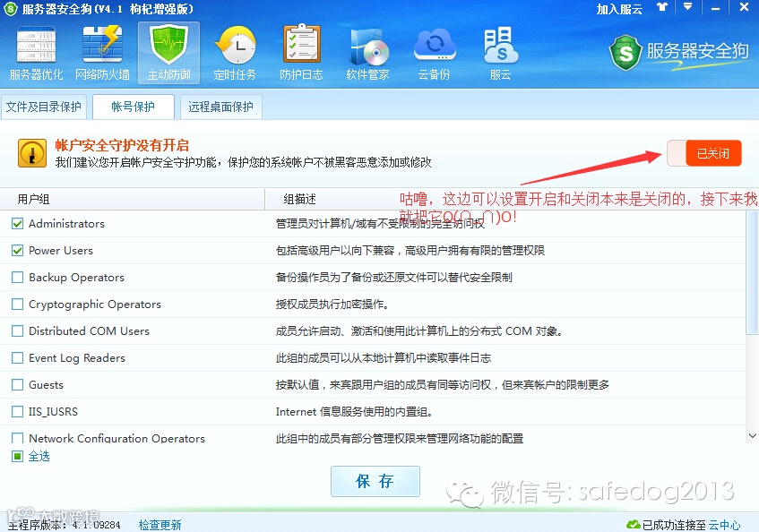Click 云中心 cloud center link
The image size is (759, 532).
coord(724,525)
